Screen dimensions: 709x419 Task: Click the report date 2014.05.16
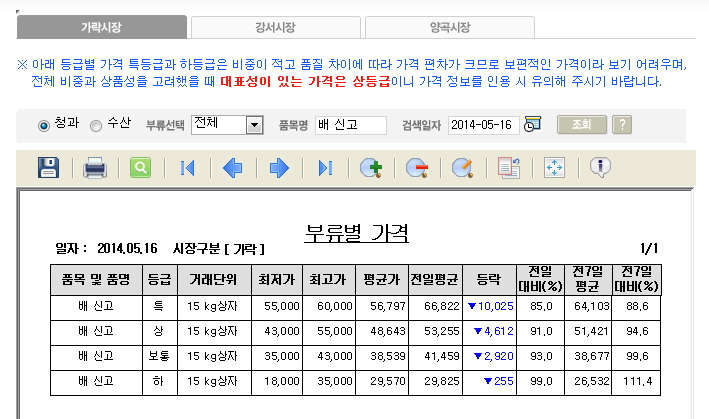(127, 248)
